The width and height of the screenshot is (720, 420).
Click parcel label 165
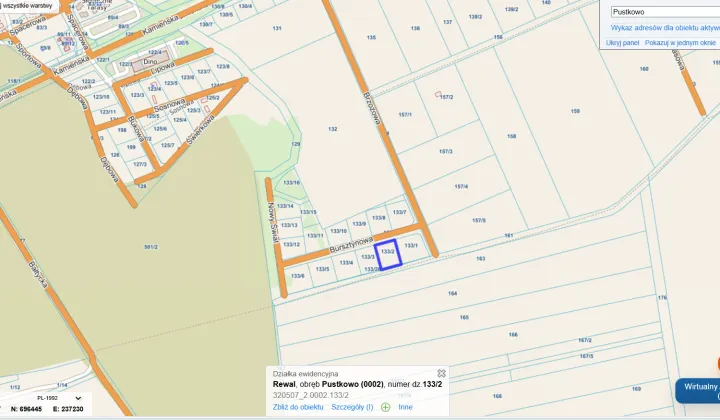coord(464,317)
